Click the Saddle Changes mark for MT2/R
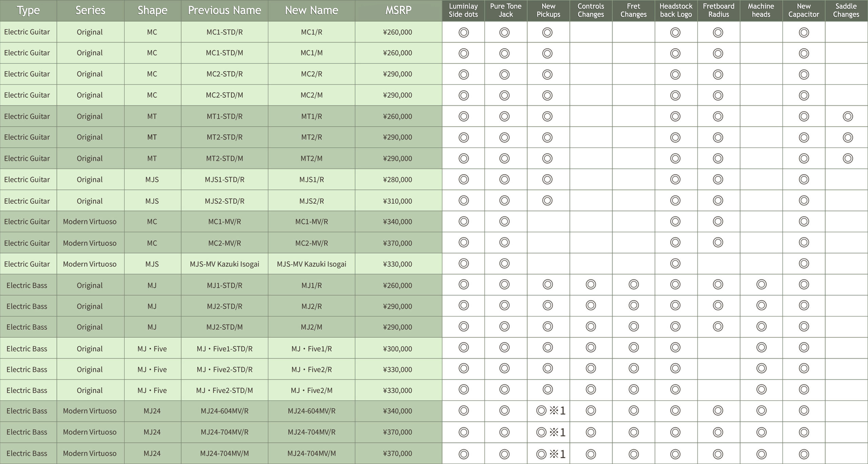Screen dimensions: 868x464 [847, 137]
